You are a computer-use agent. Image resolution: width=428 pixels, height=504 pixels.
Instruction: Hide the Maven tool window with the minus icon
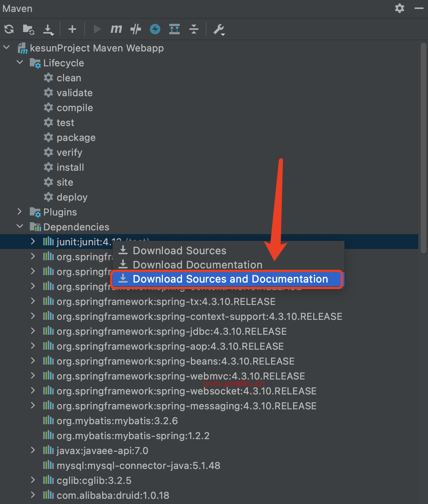tap(419, 8)
